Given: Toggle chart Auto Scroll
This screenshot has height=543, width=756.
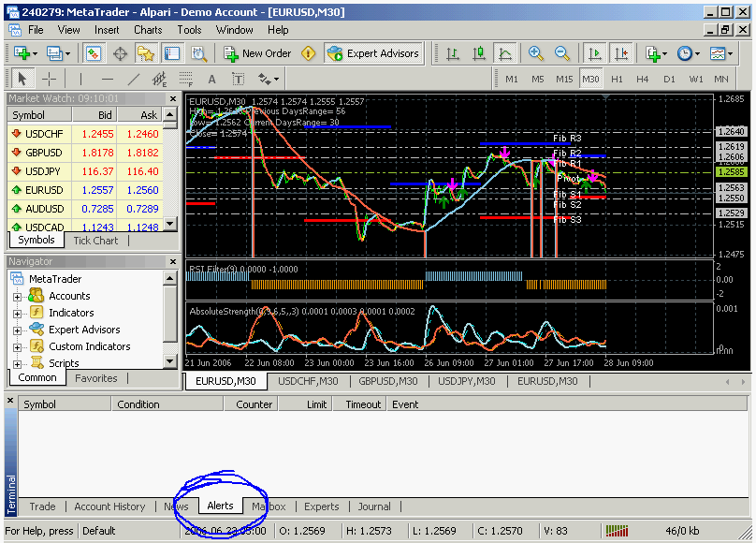Looking at the screenshot, I should click(595, 53).
